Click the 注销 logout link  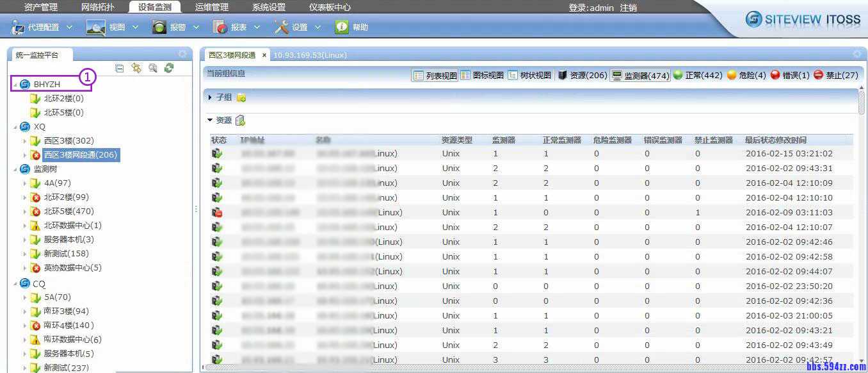coord(628,8)
